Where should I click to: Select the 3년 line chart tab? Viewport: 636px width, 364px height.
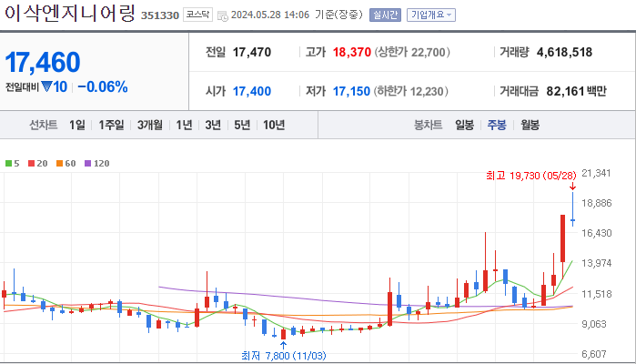(213, 125)
